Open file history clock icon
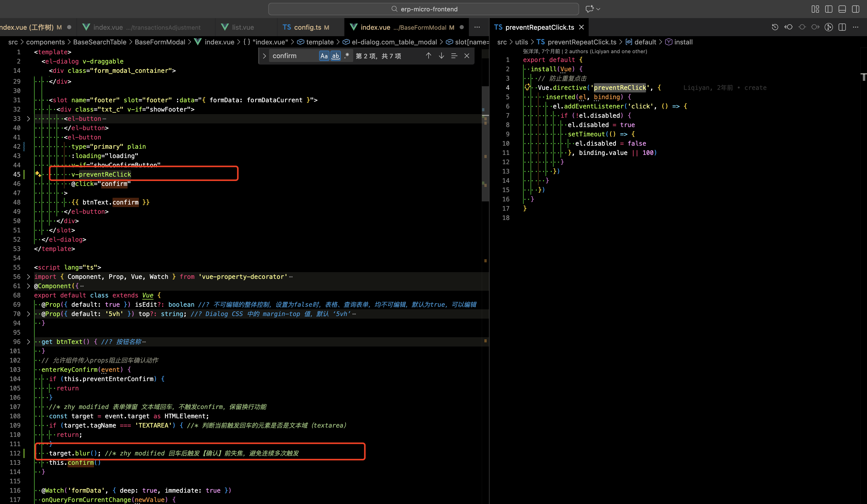 click(775, 27)
